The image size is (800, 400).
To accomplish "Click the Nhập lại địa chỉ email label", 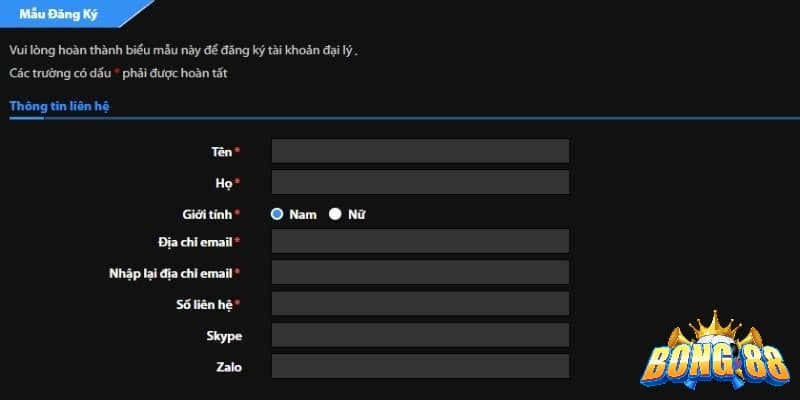I will coord(171,273).
